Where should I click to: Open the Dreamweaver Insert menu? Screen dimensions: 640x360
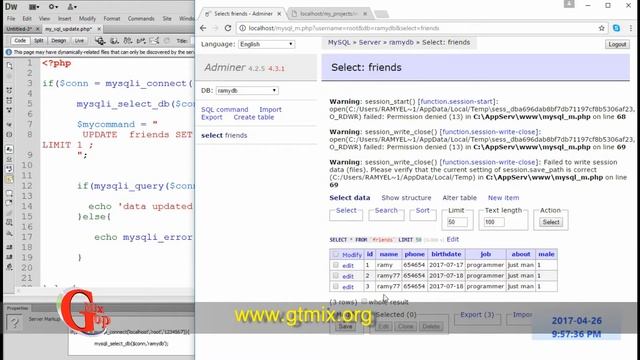click(x=64, y=19)
